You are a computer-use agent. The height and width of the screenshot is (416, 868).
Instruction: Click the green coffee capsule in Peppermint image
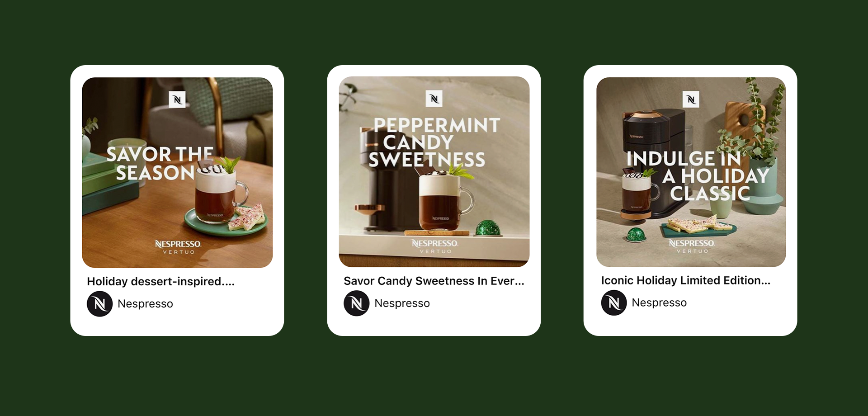tap(488, 227)
